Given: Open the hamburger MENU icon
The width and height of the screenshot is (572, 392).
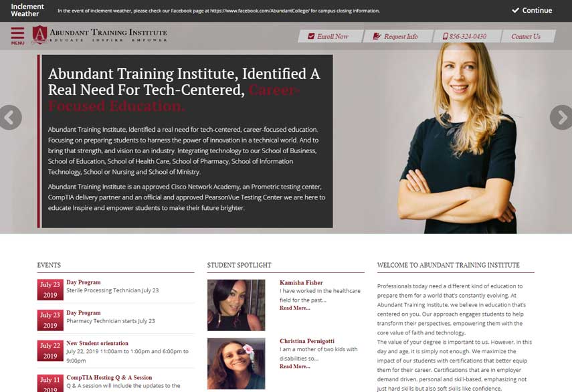Looking at the screenshot, I should pyautogui.click(x=17, y=35).
